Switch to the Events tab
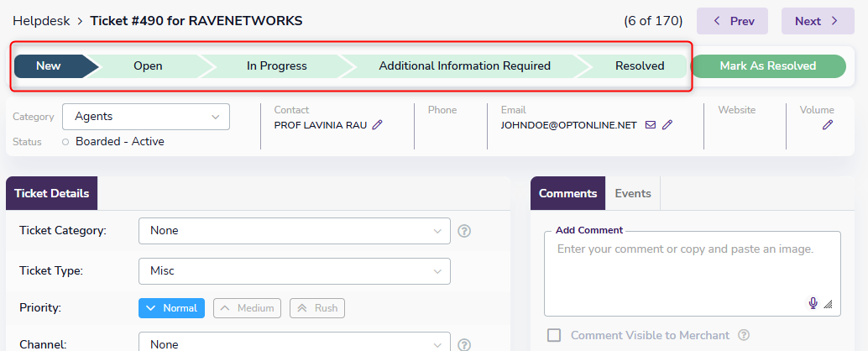 click(633, 193)
